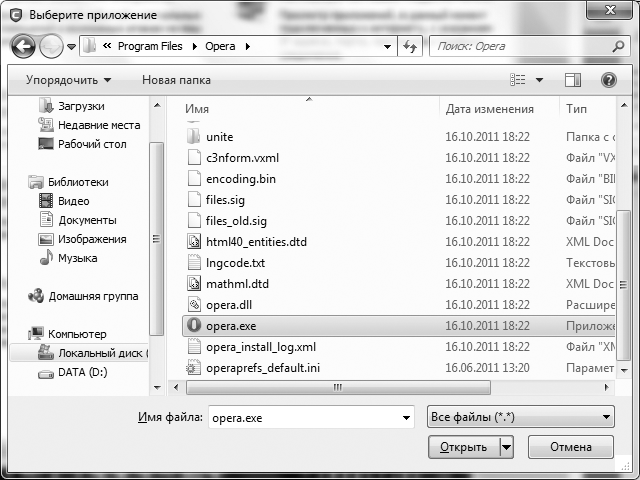Select the mathml.dtd file icon
This screenshot has width=640, height=480.
coord(194,284)
